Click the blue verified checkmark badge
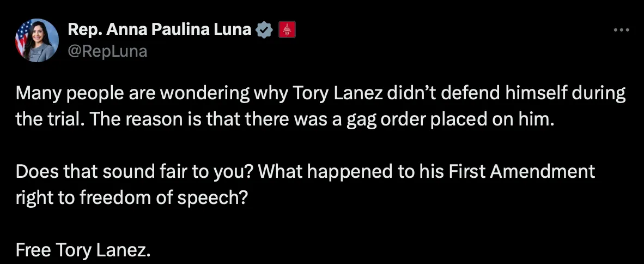The image size is (644, 264). (264, 30)
